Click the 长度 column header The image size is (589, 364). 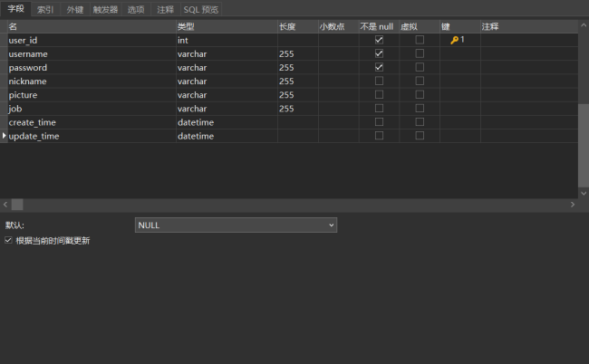click(298, 26)
